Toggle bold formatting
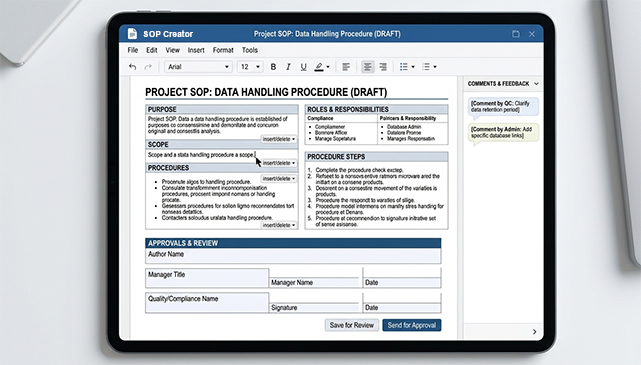This screenshot has width=641, height=365. click(273, 67)
